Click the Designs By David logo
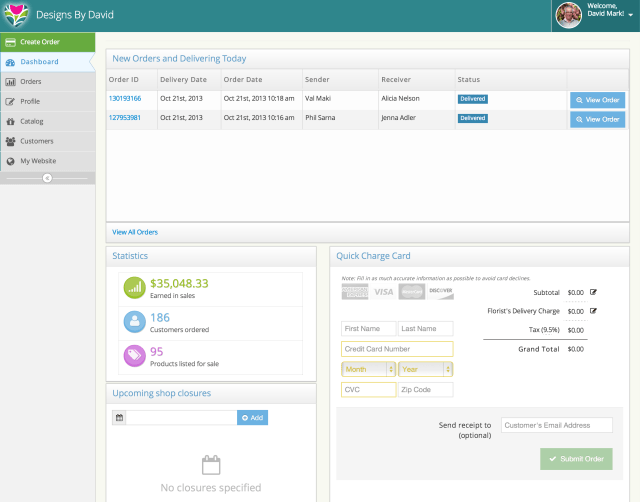640x502 pixels. 17,16
